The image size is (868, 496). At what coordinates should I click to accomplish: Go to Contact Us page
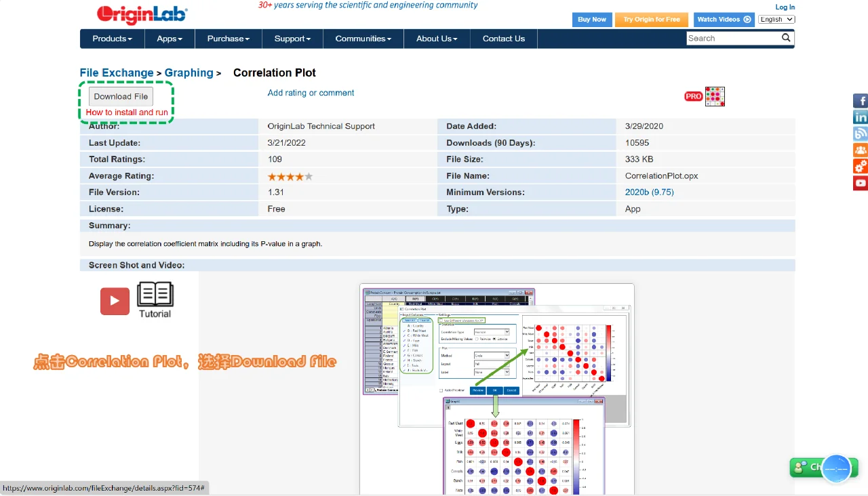click(504, 39)
